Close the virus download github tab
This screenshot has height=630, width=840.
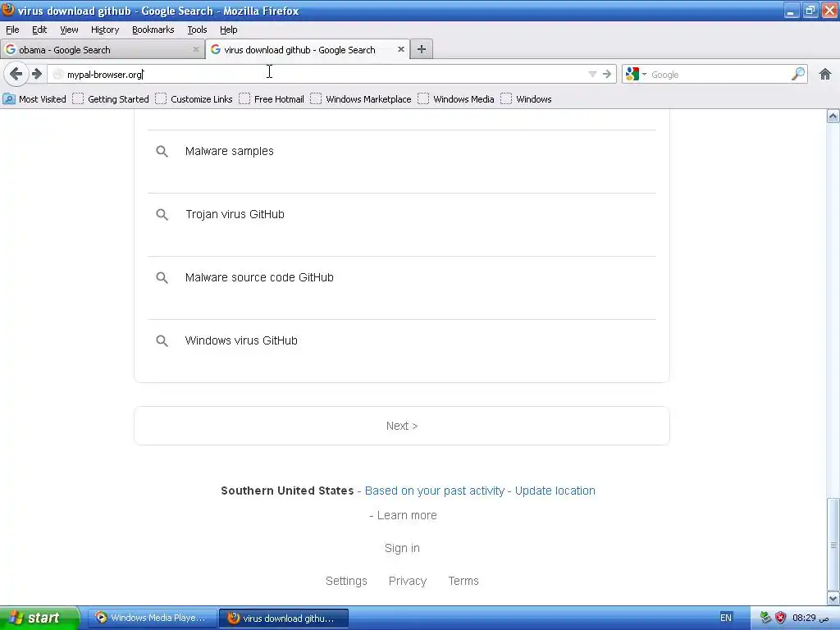pos(400,49)
